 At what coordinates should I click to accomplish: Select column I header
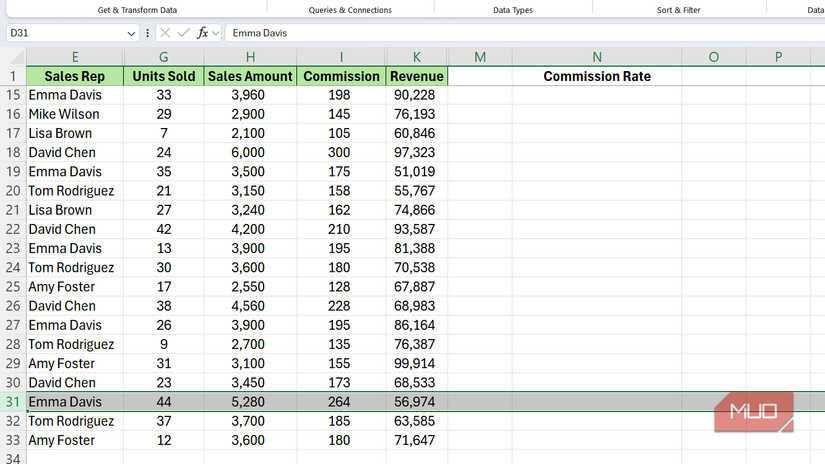coord(341,57)
